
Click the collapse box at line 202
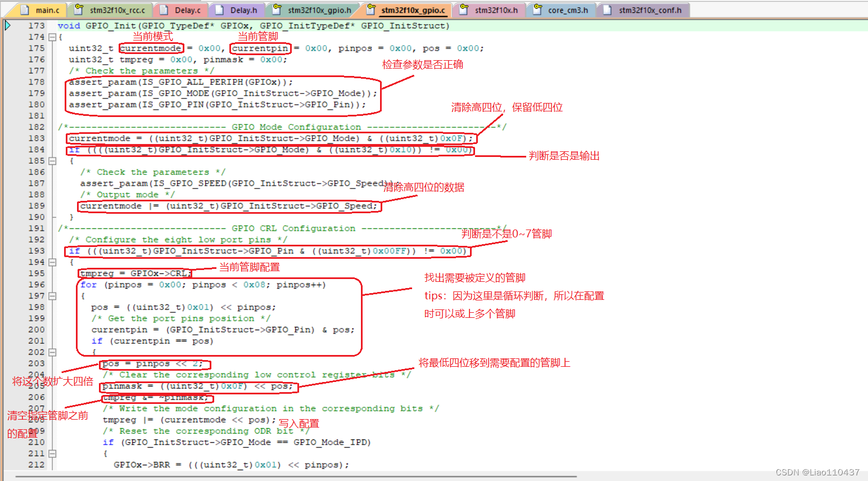tap(52, 352)
